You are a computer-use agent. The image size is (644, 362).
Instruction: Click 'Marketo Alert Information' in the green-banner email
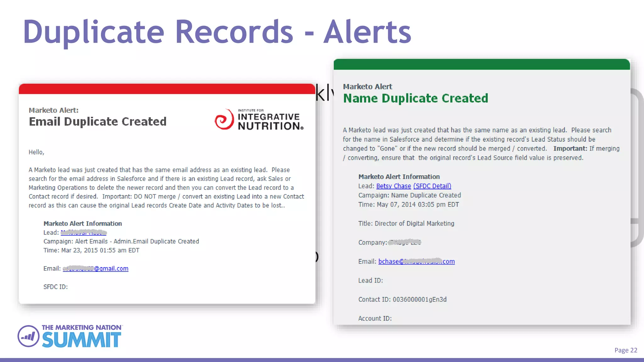tap(399, 177)
